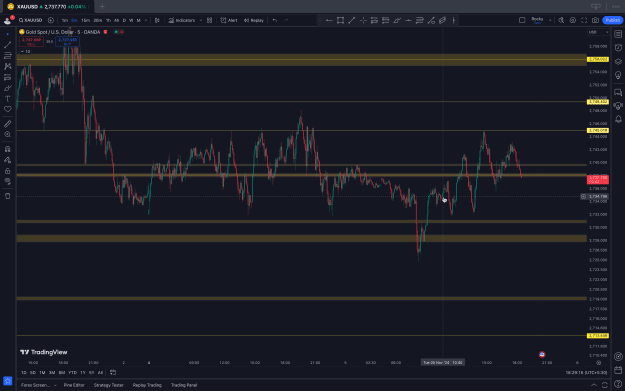Open the user profile menu avatar
This screenshot has width=625, height=391.
pos(8,20)
